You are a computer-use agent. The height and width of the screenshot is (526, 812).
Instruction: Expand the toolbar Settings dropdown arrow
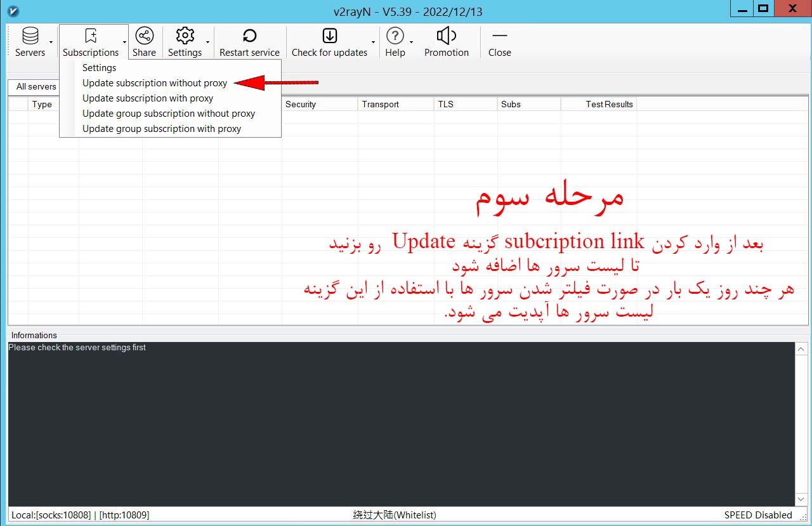point(207,43)
